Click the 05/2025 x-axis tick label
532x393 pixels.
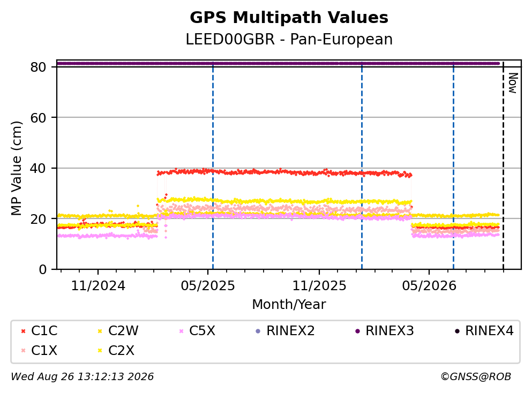pos(208,286)
